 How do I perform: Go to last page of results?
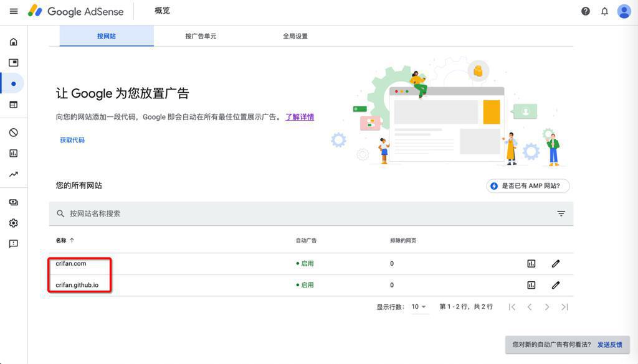[564, 307]
